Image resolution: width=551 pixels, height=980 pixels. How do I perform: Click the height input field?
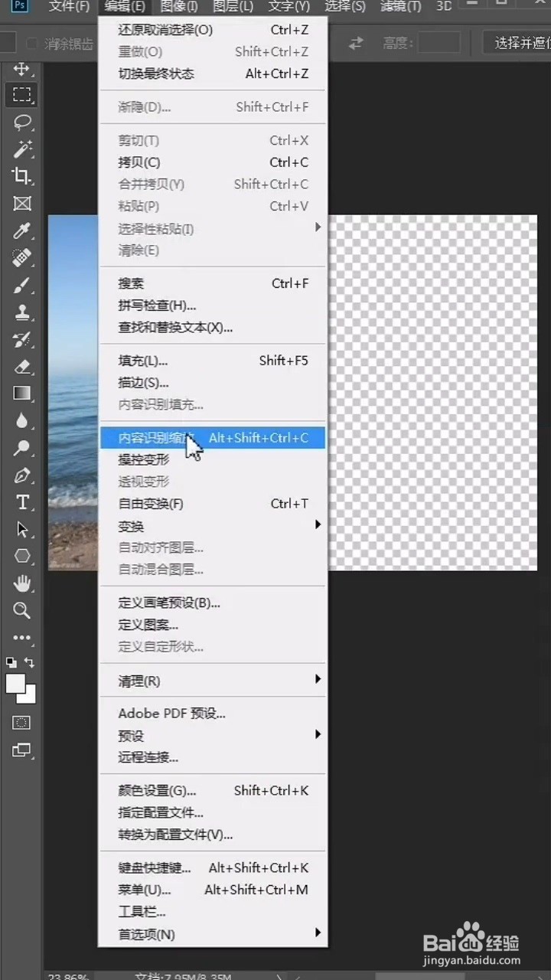tap(439, 44)
